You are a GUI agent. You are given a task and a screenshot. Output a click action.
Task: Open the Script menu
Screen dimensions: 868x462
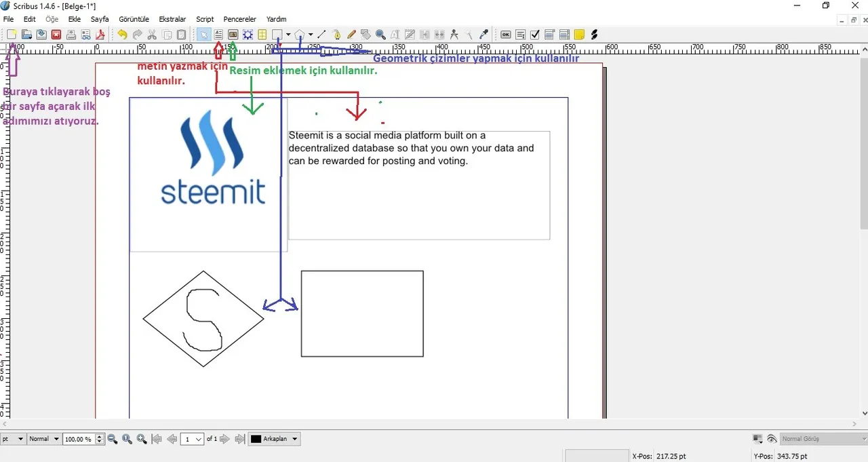[x=205, y=19]
